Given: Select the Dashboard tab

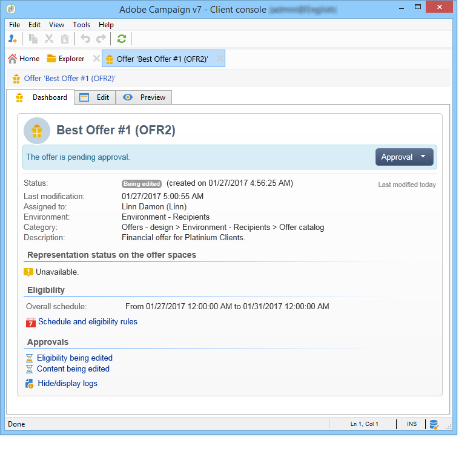Looking at the screenshot, I should (41, 97).
